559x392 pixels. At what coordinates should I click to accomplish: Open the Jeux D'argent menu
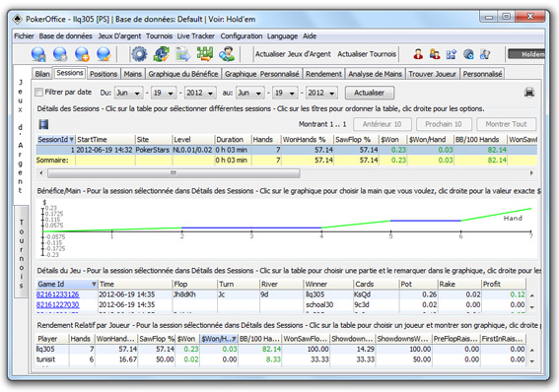119,36
